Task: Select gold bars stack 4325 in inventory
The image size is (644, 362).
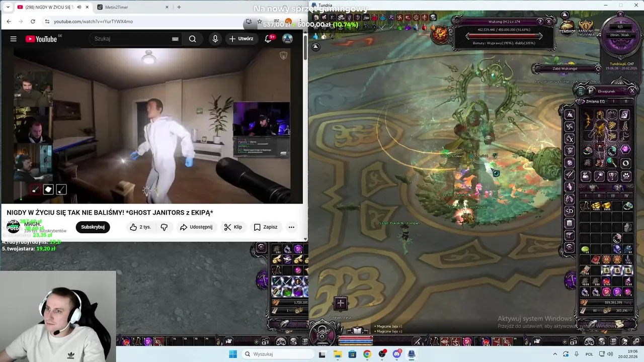Action: tap(596, 206)
